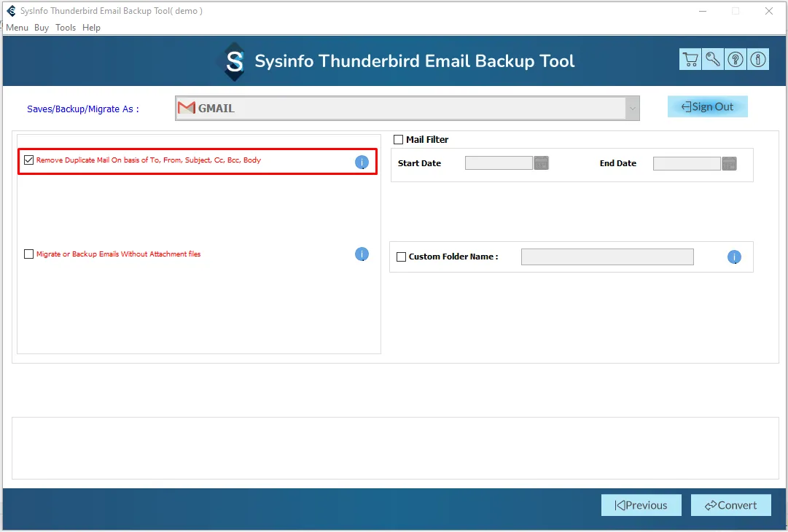Click the Start Date label
The height and width of the screenshot is (532, 788).
(419, 163)
